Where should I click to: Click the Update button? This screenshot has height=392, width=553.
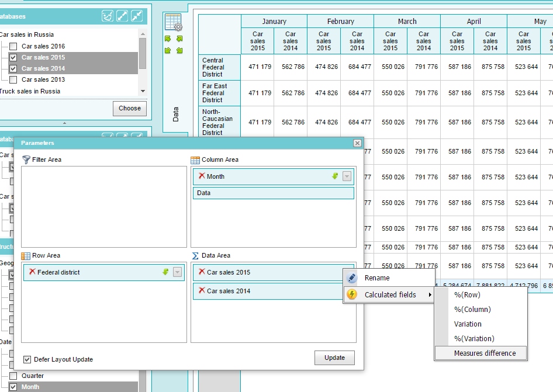tap(335, 358)
